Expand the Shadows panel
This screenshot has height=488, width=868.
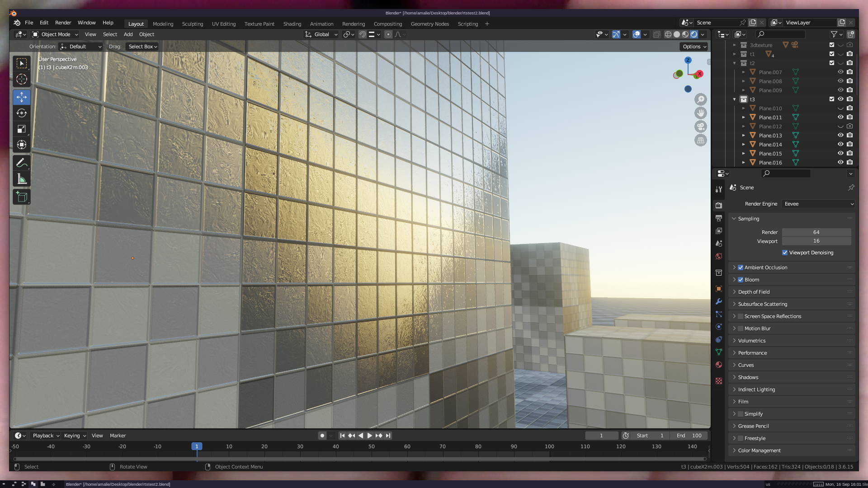(x=748, y=377)
